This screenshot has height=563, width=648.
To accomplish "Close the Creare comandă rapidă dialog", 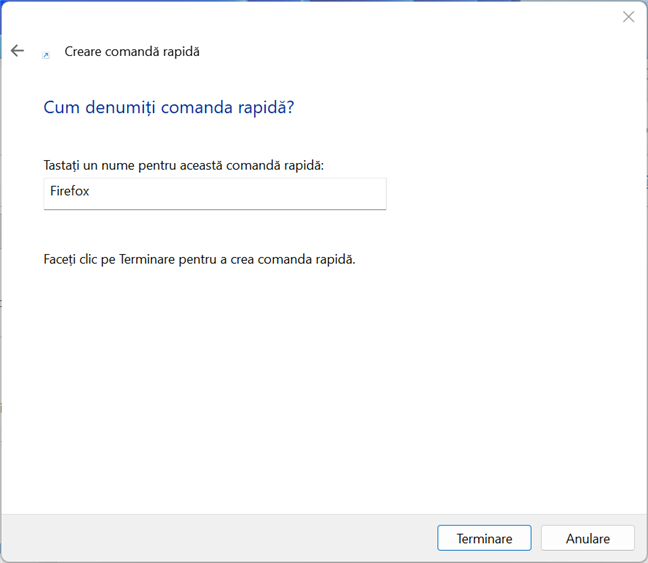I will [x=628, y=17].
